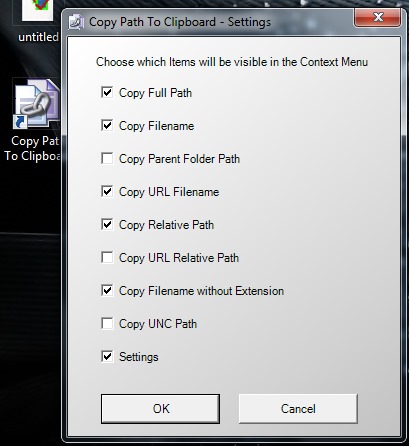
Task: Uncheck the Copy Full Path checkbox
Action: tap(107, 92)
